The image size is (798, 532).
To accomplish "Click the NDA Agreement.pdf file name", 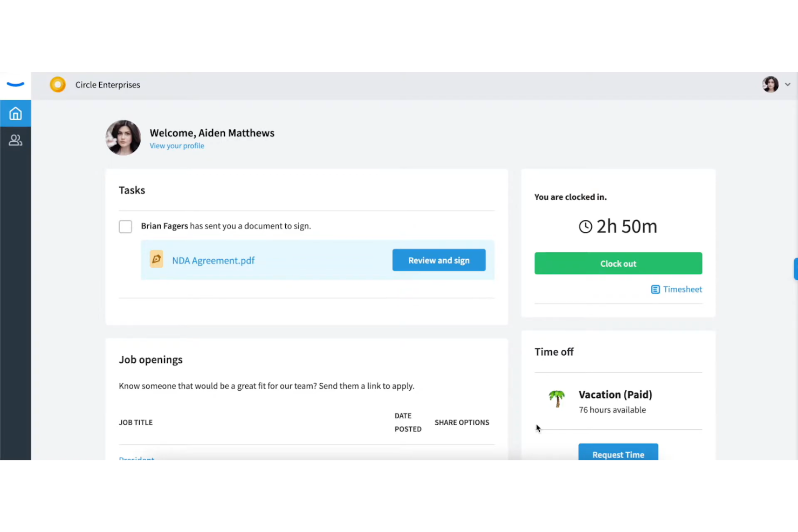I will (213, 260).
